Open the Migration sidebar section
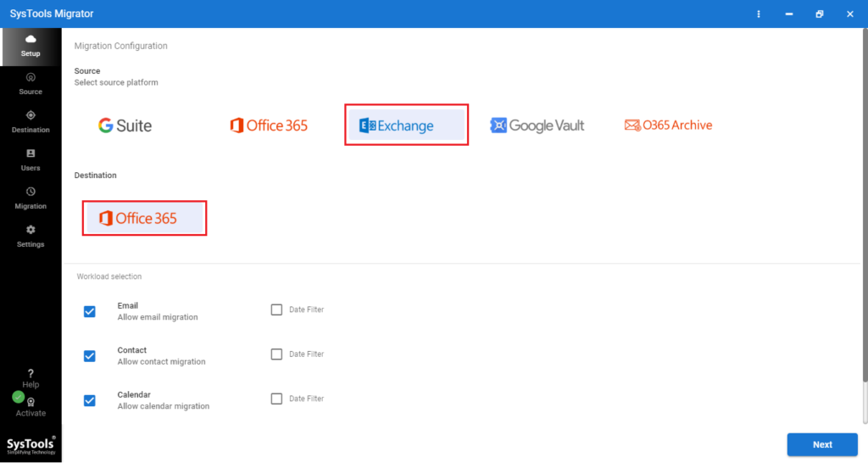 31,192
